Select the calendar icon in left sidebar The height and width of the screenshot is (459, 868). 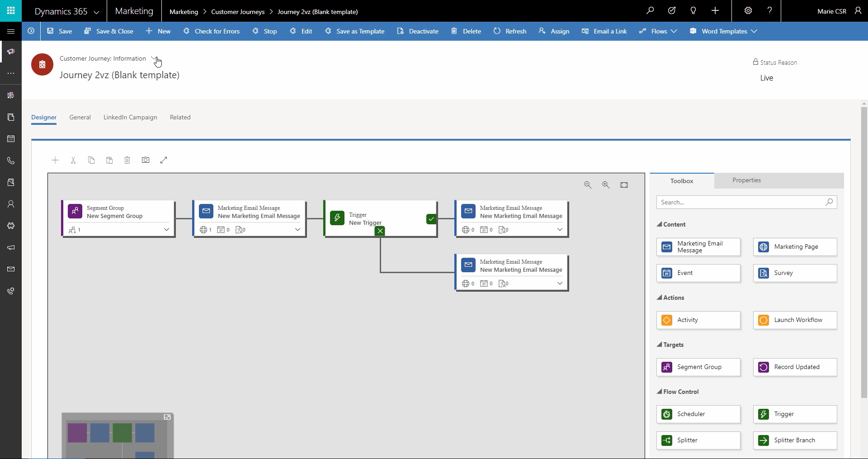pyautogui.click(x=11, y=139)
